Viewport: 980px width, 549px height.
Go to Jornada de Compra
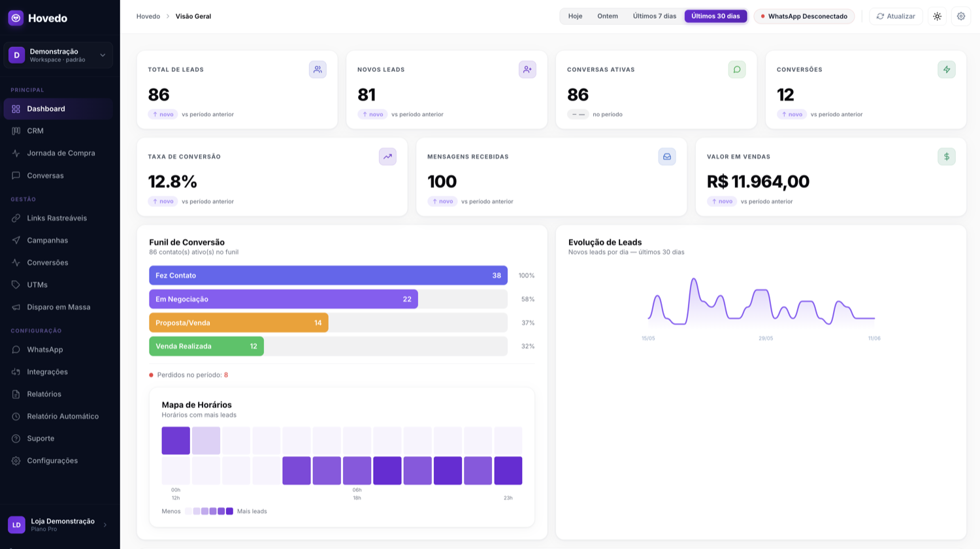(58, 153)
